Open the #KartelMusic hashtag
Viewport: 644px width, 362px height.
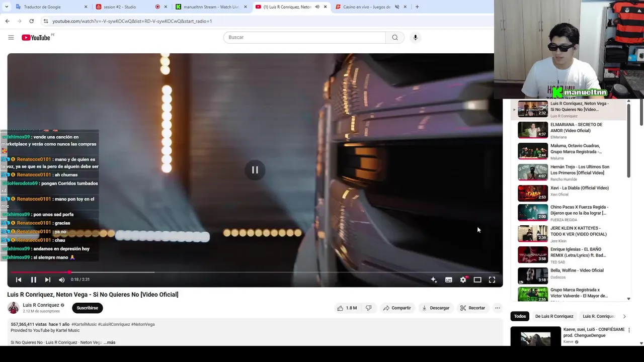84,324
